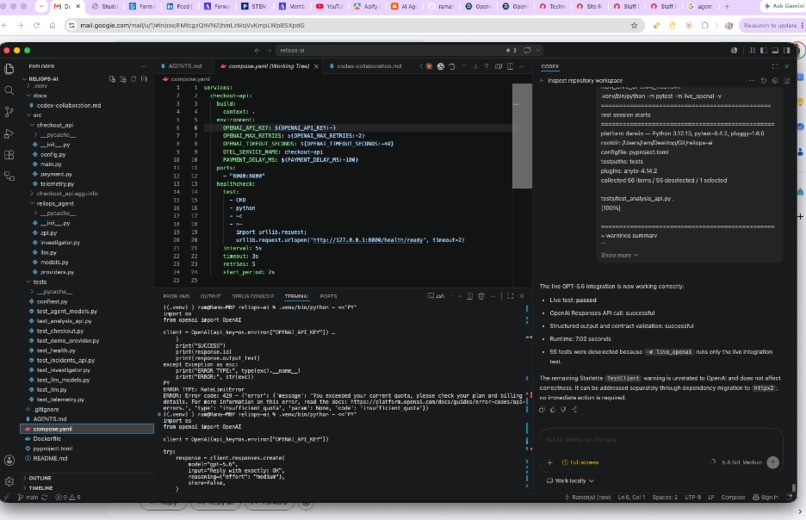Screen dimensions: 806x520
Task: Click UTF-8 encoding in status bar
Action: point(692,497)
